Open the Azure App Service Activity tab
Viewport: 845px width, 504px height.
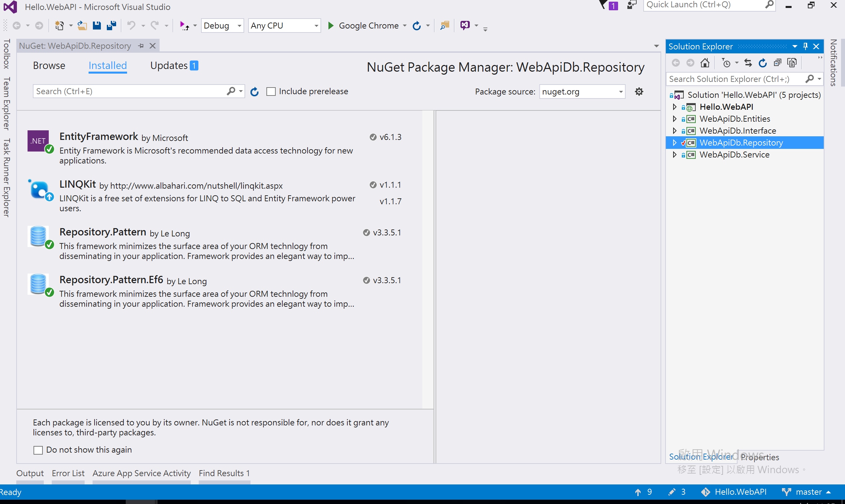pyautogui.click(x=141, y=473)
